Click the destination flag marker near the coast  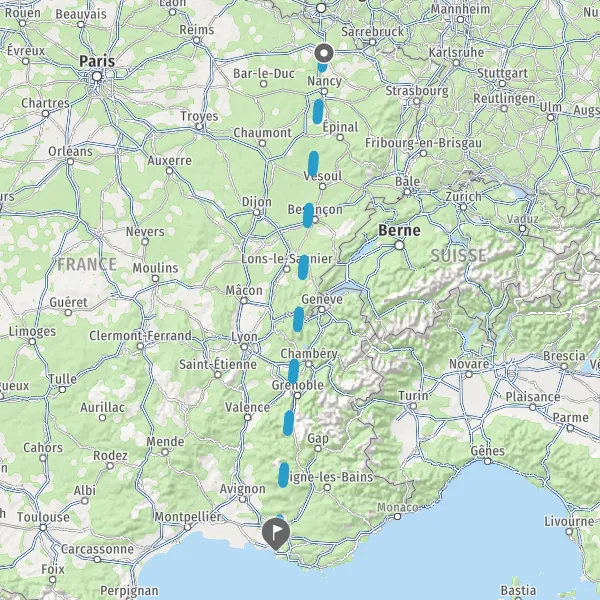point(276,534)
